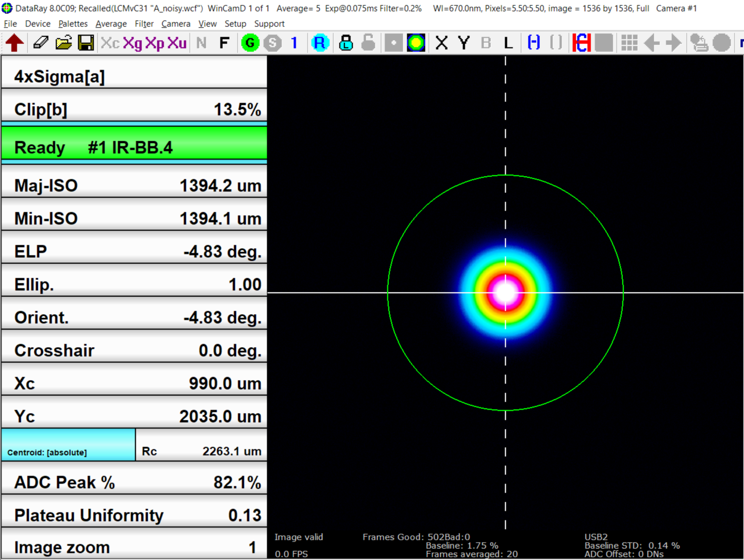Click the red up-arrow toolbar icon
Image resolution: width=744 pixels, height=560 pixels.
[14, 43]
